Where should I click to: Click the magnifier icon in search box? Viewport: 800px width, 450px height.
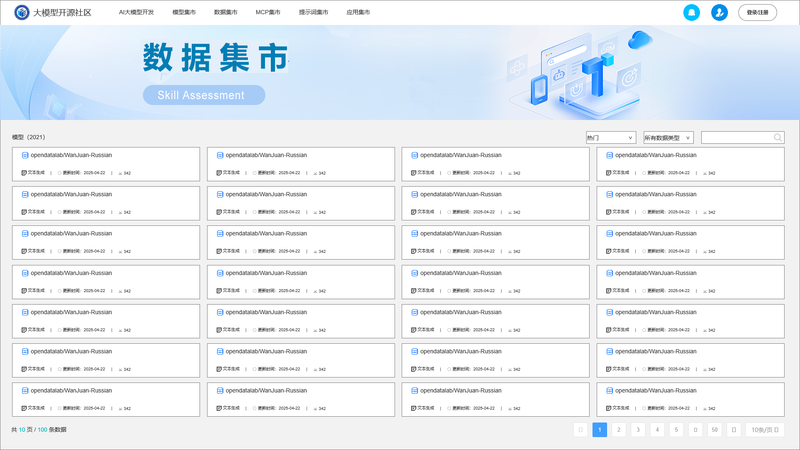(x=778, y=137)
